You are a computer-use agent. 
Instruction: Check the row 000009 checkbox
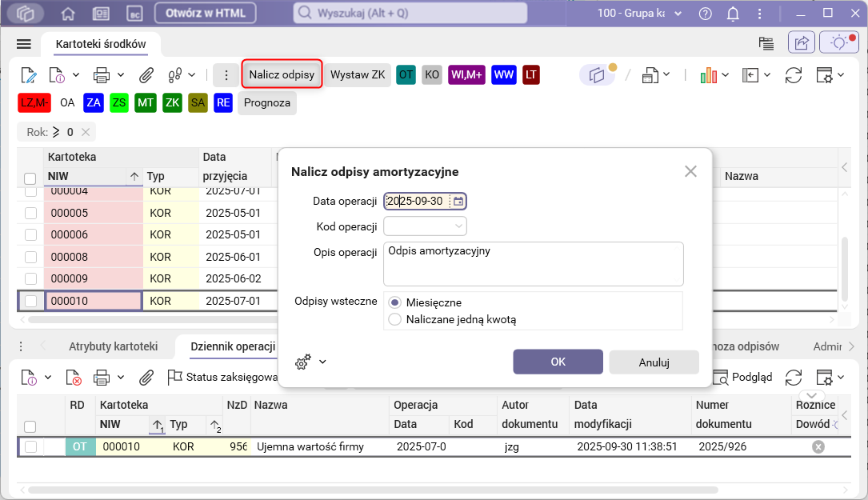pos(30,278)
